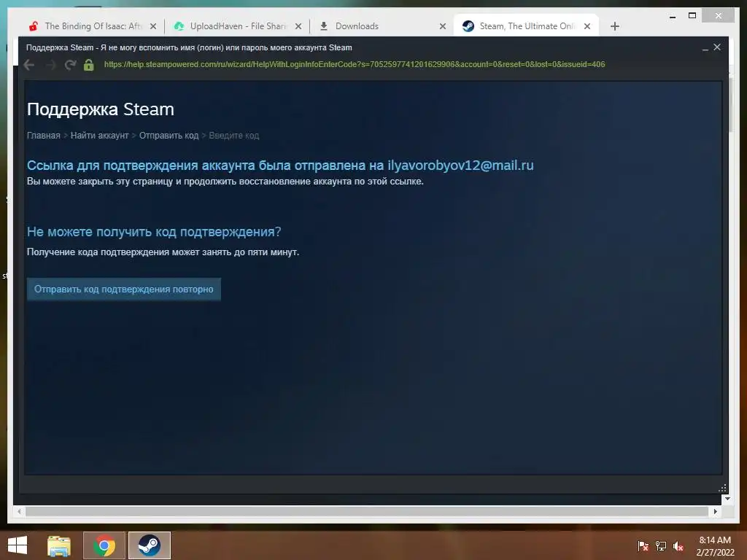Click the vertical scrollbar down arrow
Image resolution: width=747 pixels, height=560 pixels.
[727, 499]
